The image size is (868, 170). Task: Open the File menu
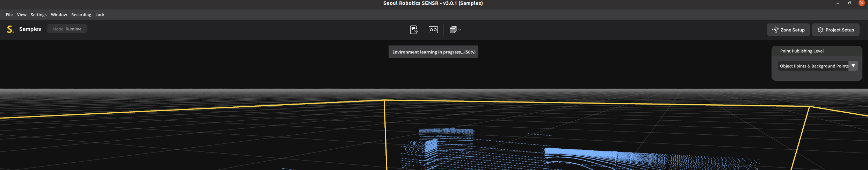coord(9,15)
